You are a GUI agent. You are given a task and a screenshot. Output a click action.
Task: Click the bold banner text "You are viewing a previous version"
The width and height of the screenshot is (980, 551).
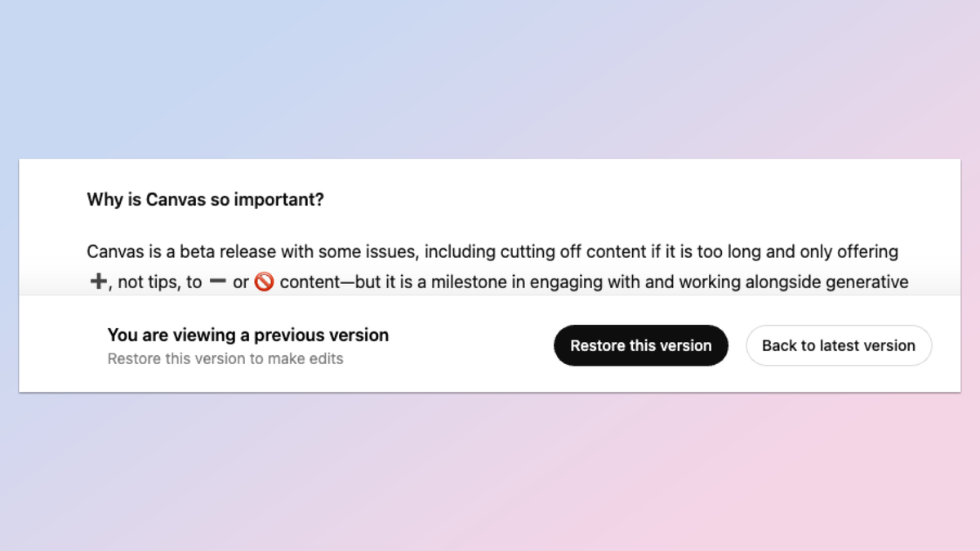coord(248,335)
